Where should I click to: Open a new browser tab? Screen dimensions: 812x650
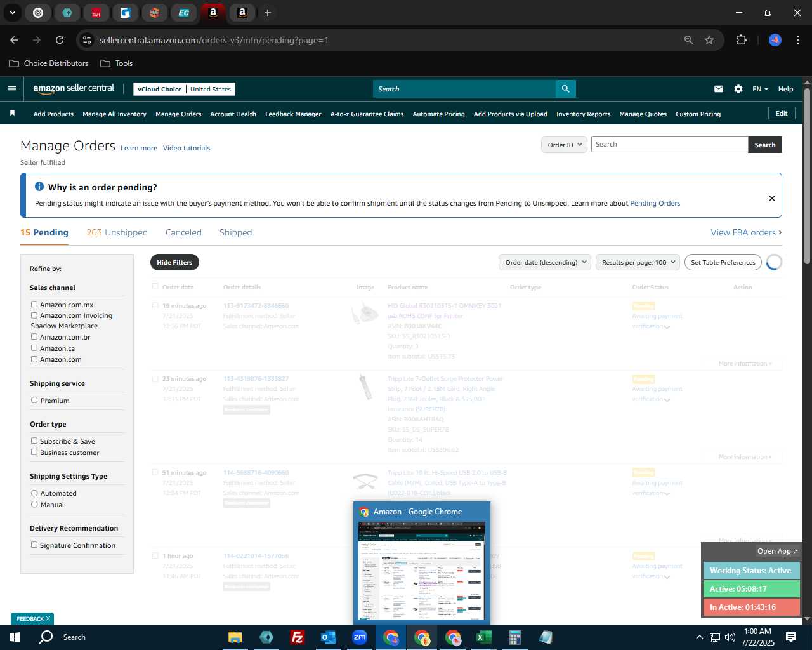[268, 13]
